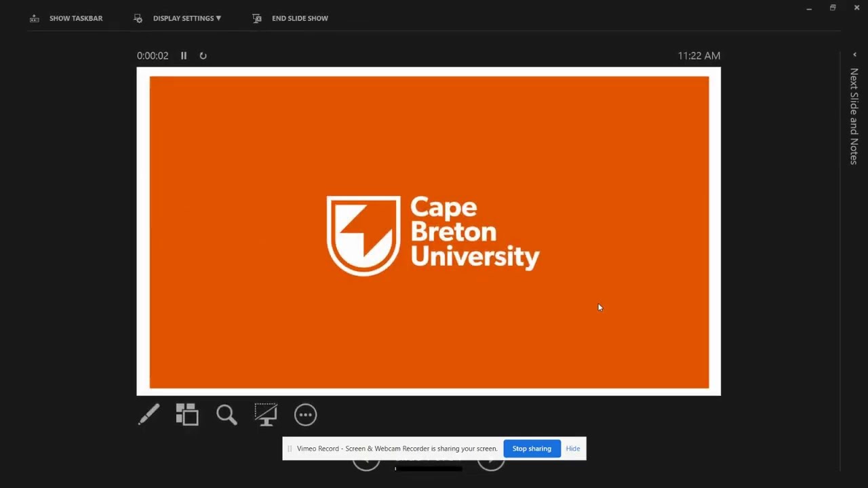The image size is (868, 488).
Task: Minimize the presenter view window
Action: point(809,8)
